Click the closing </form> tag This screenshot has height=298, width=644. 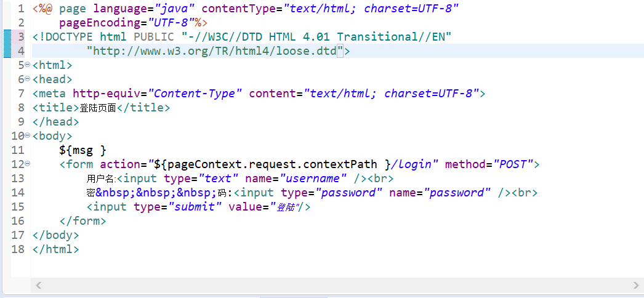83,221
